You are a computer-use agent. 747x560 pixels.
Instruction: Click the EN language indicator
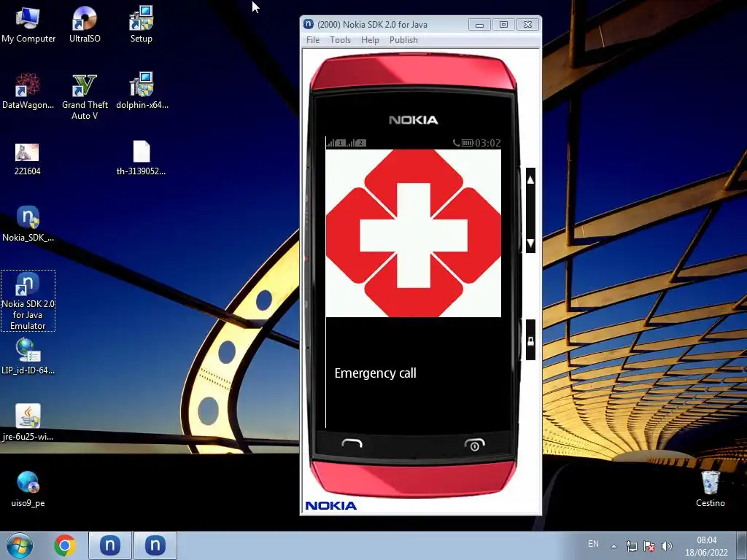(x=593, y=544)
